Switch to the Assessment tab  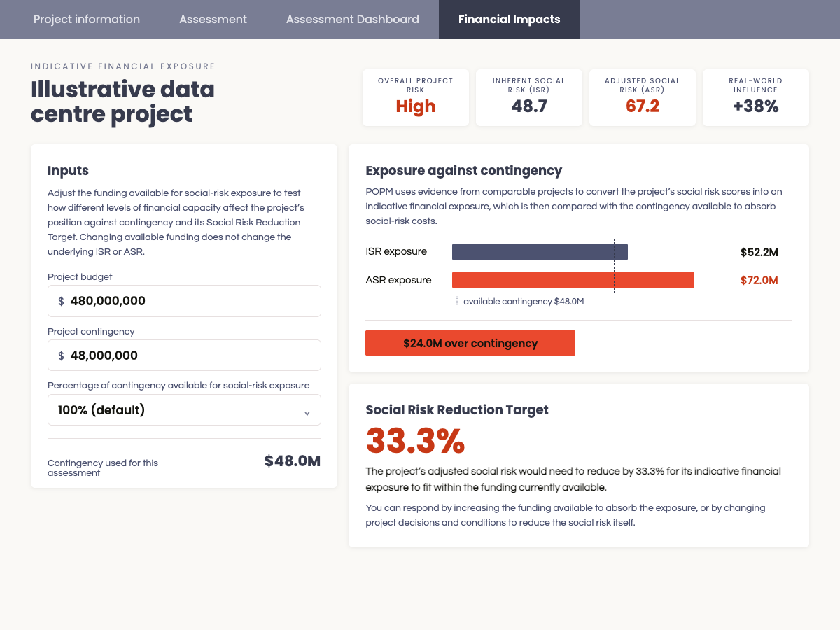coord(213,20)
